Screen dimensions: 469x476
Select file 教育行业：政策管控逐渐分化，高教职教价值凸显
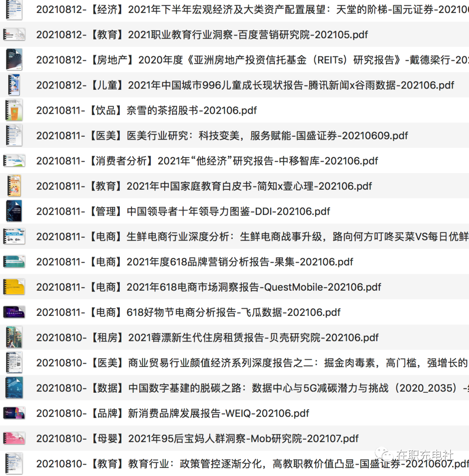coord(253,463)
